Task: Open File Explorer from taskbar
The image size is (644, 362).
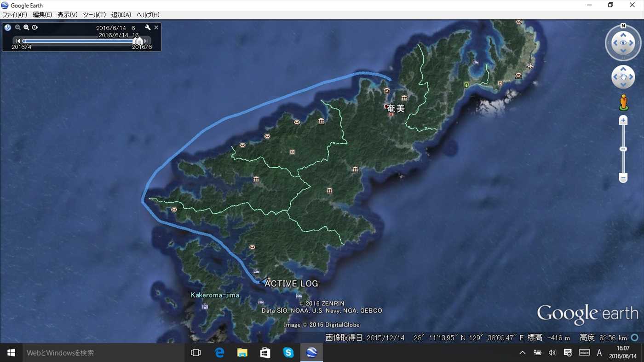Action: pos(242,353)
